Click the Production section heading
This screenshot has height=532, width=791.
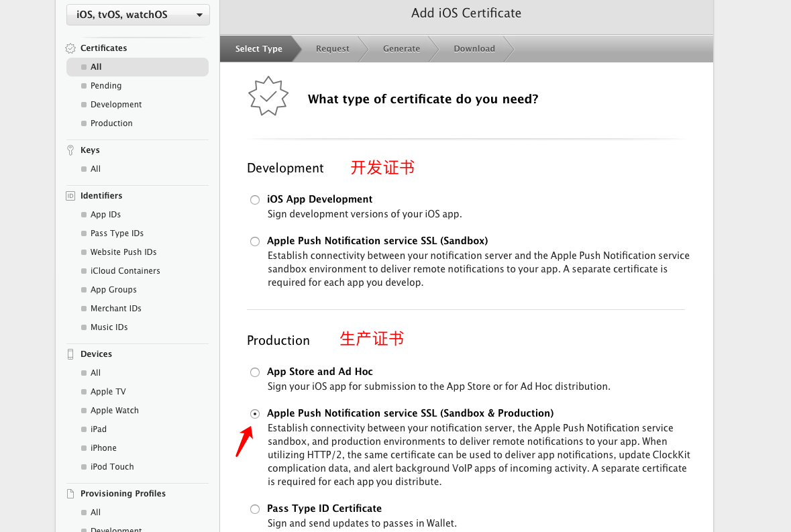(278, 340)
